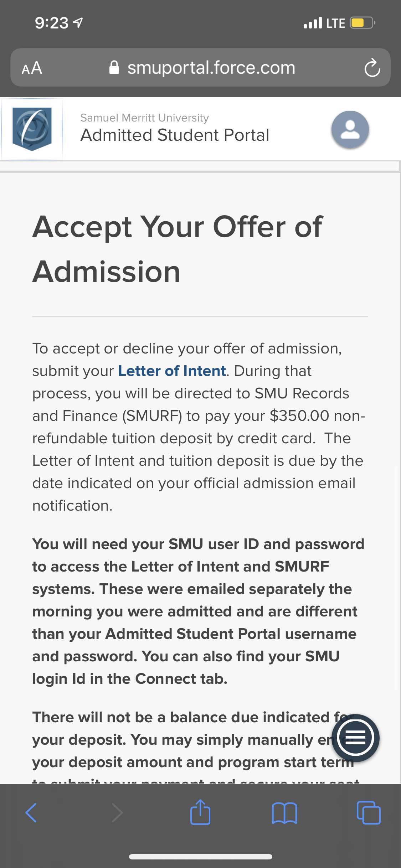Open the user profile avatar menu

350,129
